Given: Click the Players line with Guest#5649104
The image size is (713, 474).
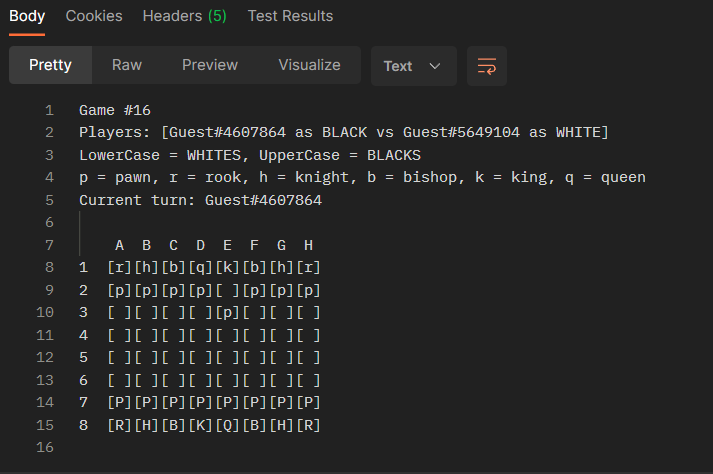Looking at the screenshot, I should (x=343, y=132).
